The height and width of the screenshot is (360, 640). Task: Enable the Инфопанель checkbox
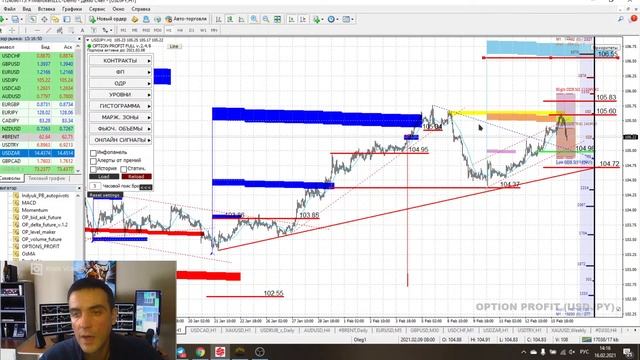point(93,153)
